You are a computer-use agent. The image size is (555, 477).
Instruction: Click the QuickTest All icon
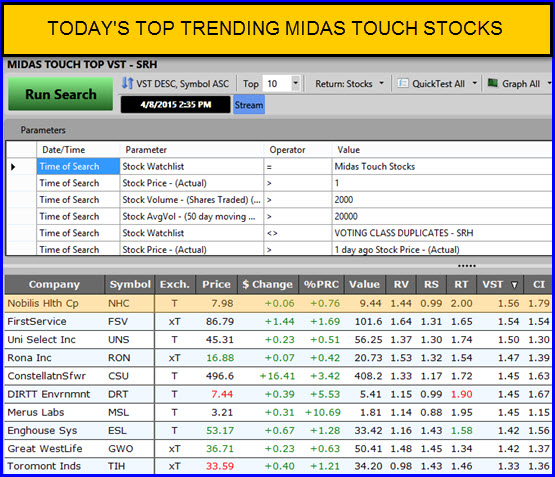coord(402,84)
